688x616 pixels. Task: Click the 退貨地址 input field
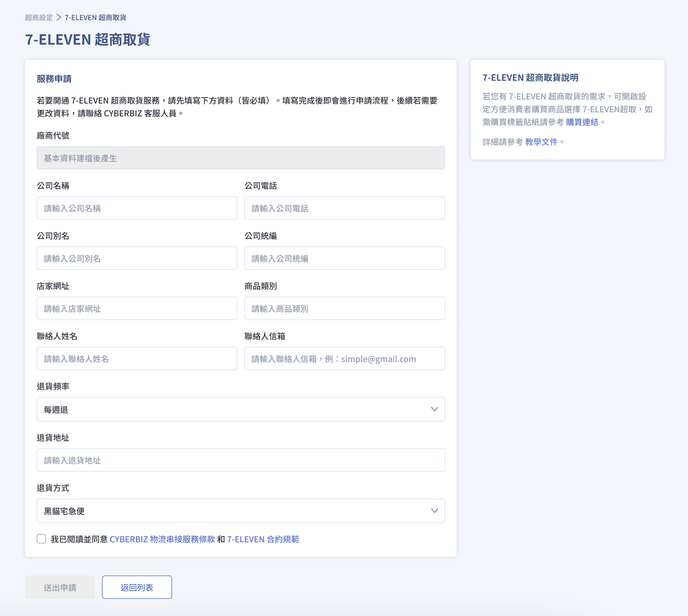tap(240, 460)
